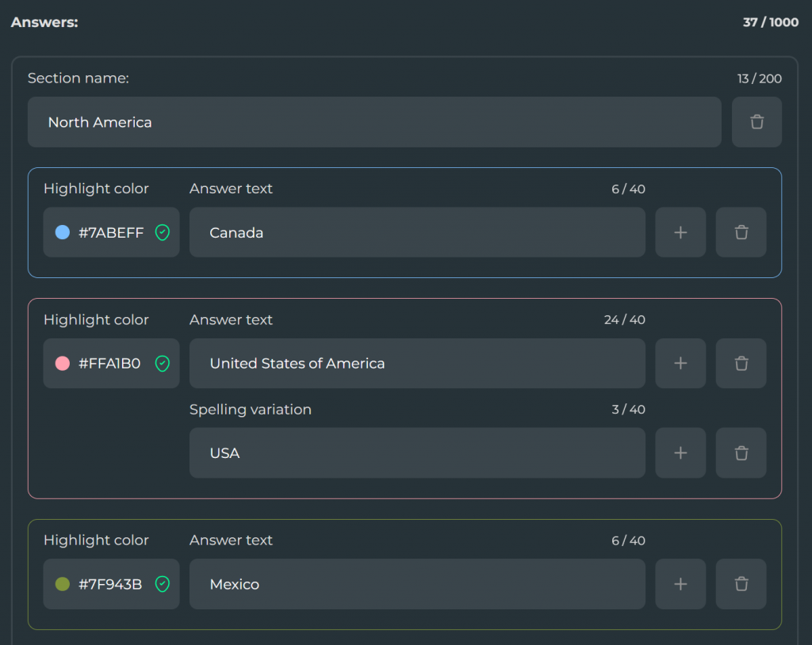Click the green shield check beside #7ABEFF
The height and width of the screenshot is (645, 812).
coord(162,232)
